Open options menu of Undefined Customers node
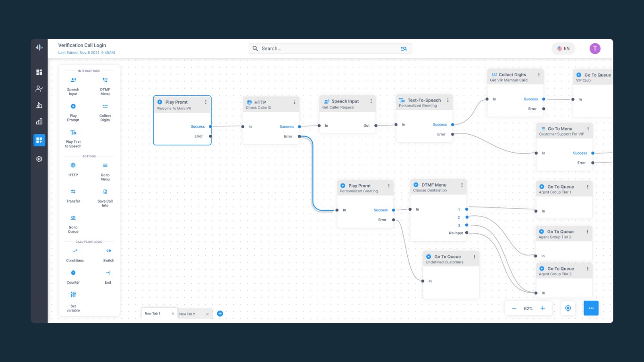The height and width of the screenshot is (362, 644). 474,257
